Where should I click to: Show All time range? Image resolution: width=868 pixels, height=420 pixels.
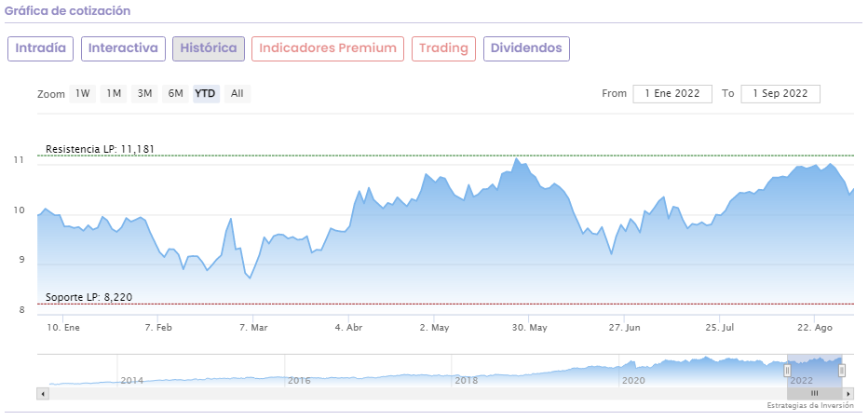237,93
